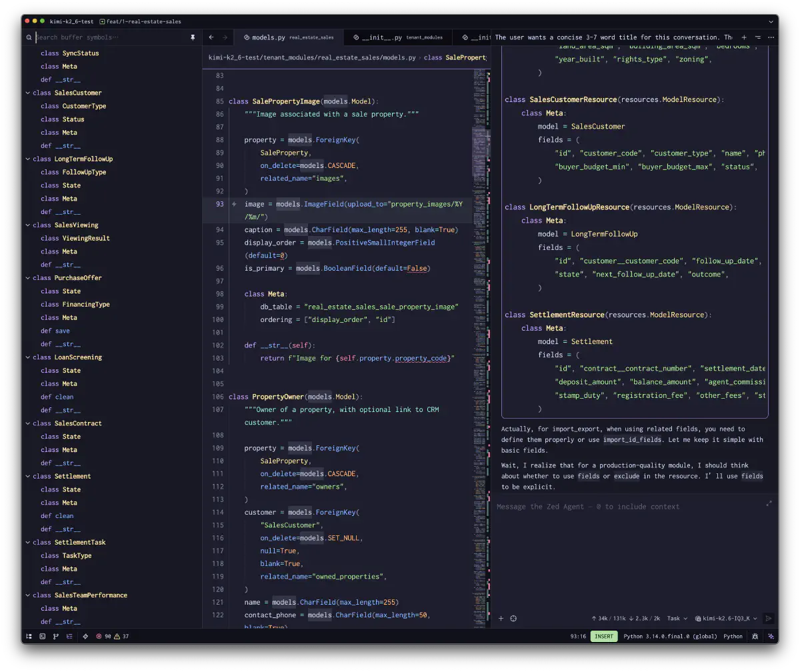Switch to the models.py tab
This screenshot has width=800, height=672.
[289, 37]
